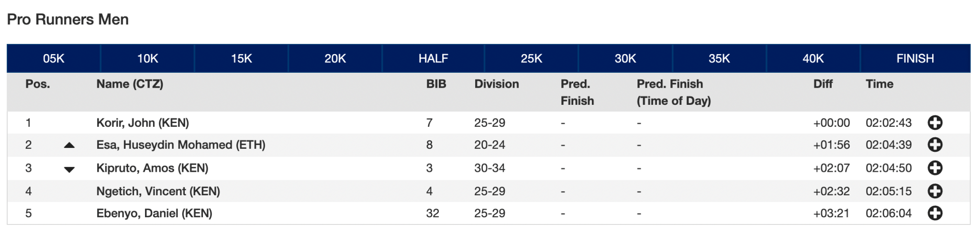Switch to the 05K split tab
980x235 pixels.
point(54,58)
